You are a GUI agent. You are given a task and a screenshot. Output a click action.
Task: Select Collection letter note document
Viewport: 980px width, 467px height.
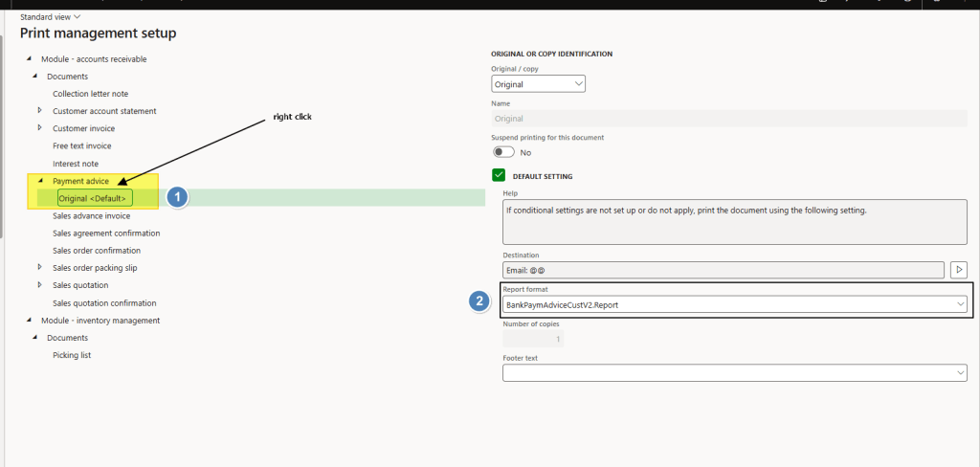click(90, 94)
